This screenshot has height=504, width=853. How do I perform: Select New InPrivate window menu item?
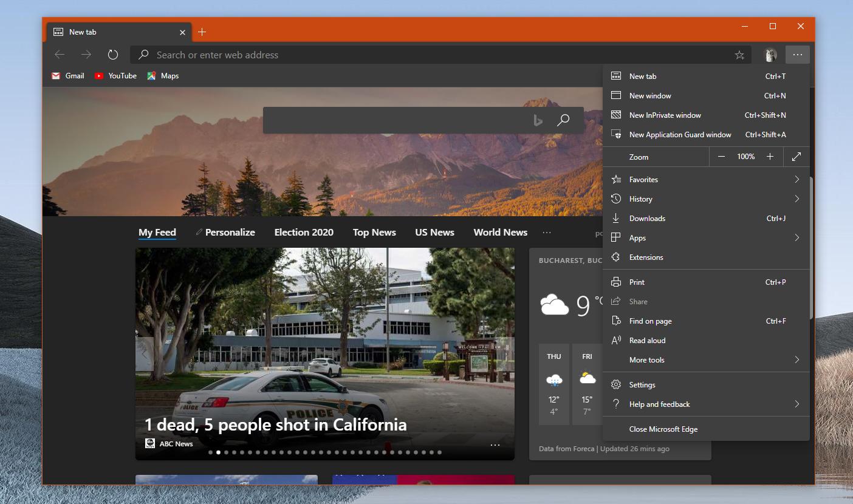(665, 115)
